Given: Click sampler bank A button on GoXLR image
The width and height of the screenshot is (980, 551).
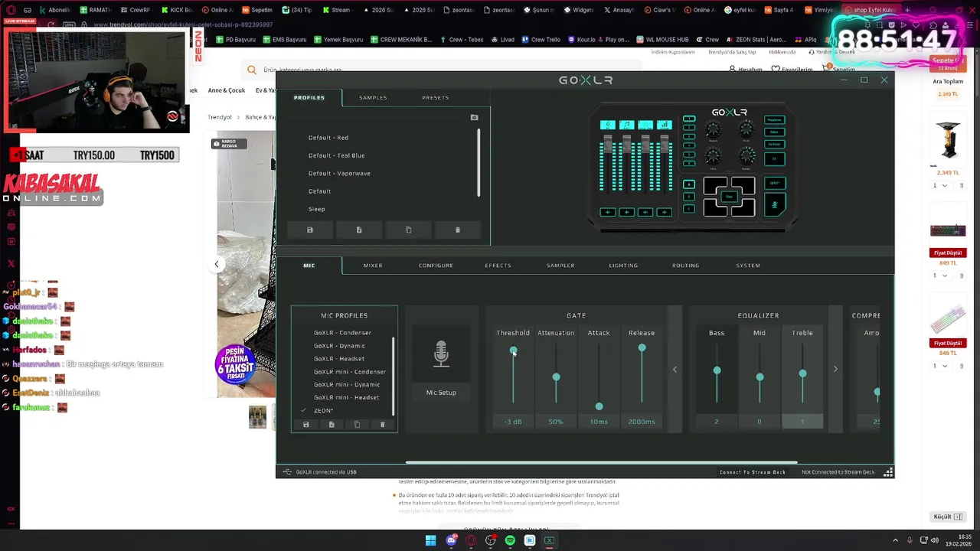Looking at the screenshot, I should tap(689, 184).
